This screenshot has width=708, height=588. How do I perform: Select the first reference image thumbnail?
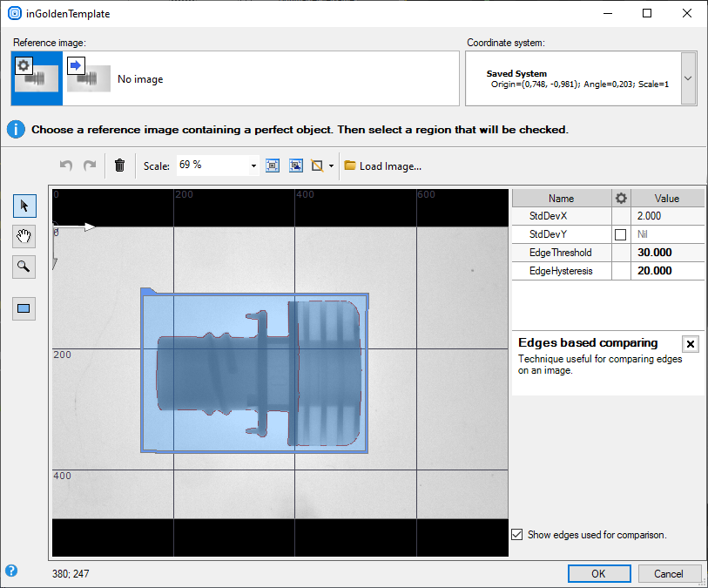37,78
